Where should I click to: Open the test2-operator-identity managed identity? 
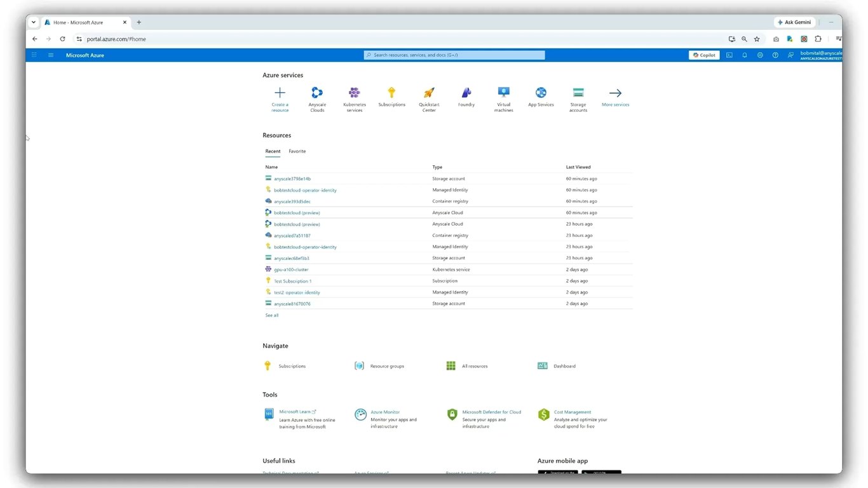[297, 292]
